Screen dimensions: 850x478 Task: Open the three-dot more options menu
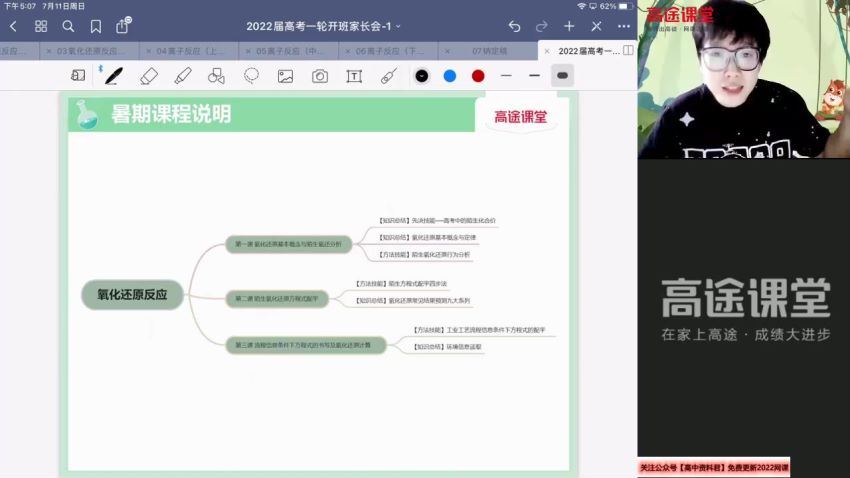pyautogui.click(x=624, y=26)
